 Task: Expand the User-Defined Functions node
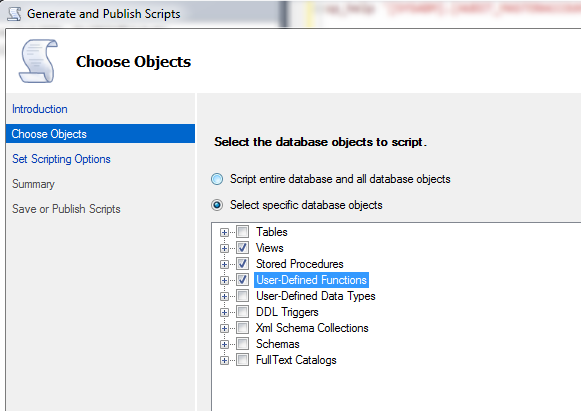pos(224,280)
